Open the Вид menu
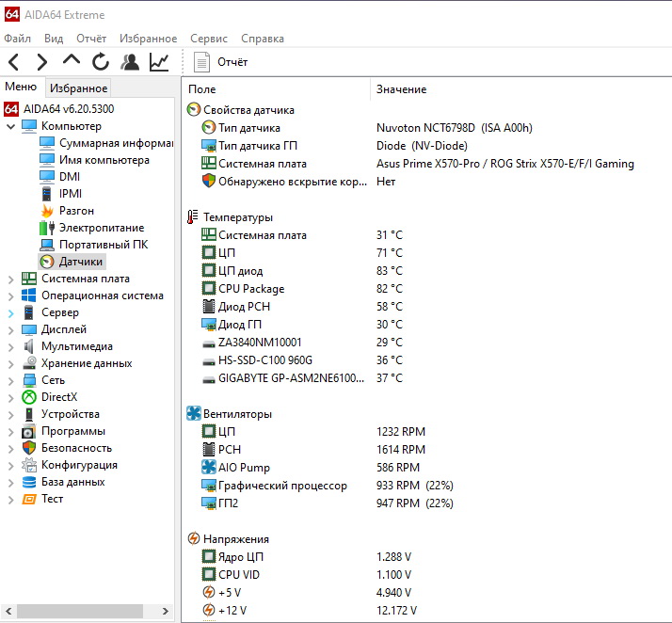The image size is (672, 623). point(54,39)
